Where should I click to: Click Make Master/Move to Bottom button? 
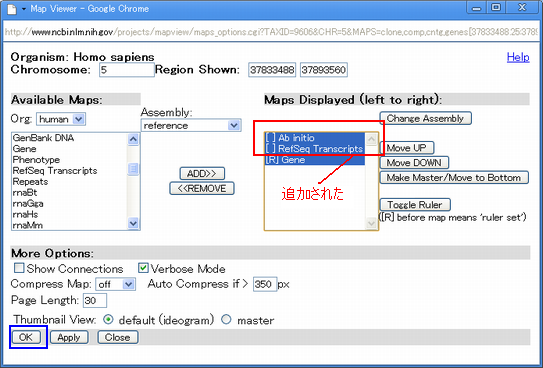point(454,178)
